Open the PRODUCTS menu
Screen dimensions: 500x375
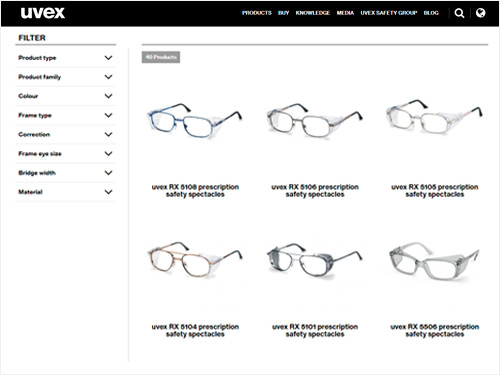[257, 13]
